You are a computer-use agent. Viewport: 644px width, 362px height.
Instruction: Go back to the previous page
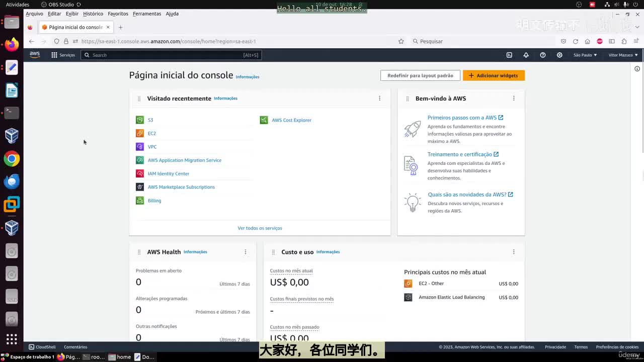point(32,41)
